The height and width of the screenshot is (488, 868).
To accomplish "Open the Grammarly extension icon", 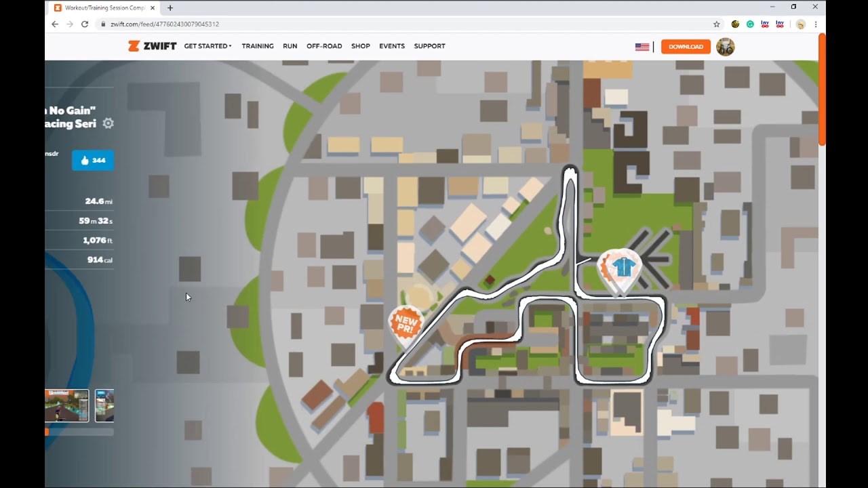I will [x=750, y=24].
